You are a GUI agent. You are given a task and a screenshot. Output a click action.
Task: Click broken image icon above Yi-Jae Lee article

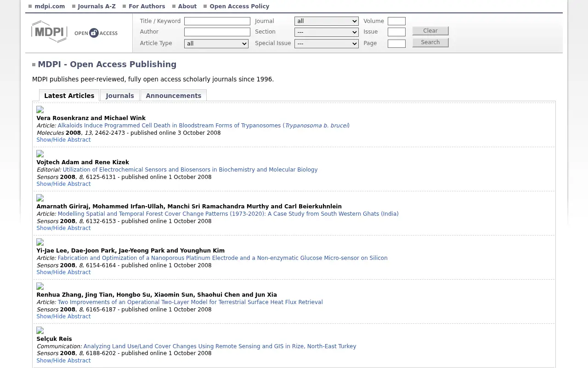click(40, 242)
